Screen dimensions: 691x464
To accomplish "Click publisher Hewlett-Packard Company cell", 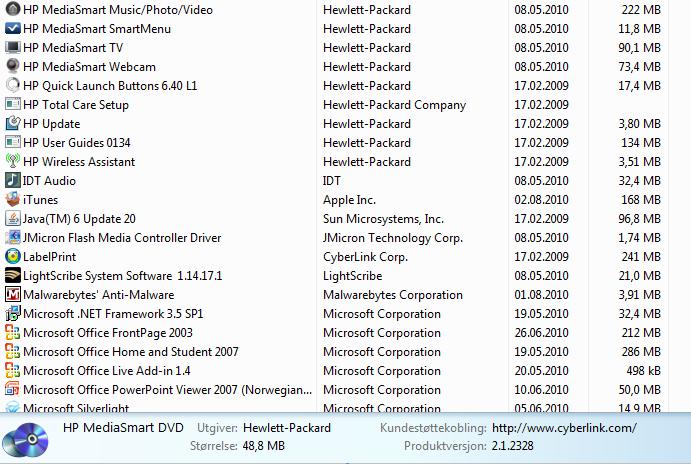I will click(394, 104).
